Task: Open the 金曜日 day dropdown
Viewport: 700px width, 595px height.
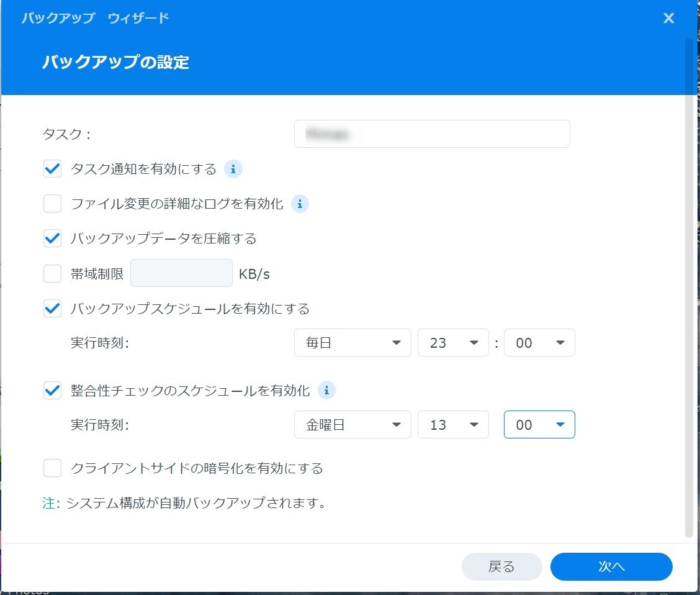Action: click(352, 425)
